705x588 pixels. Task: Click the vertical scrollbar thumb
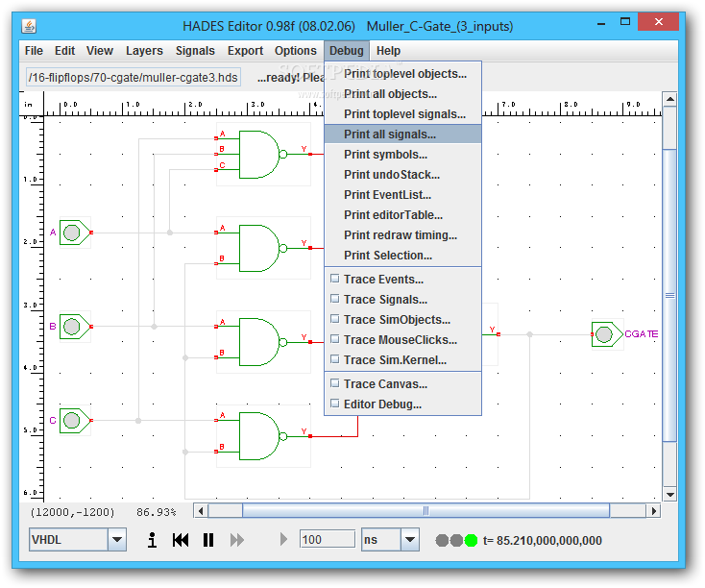coord(669,295)
